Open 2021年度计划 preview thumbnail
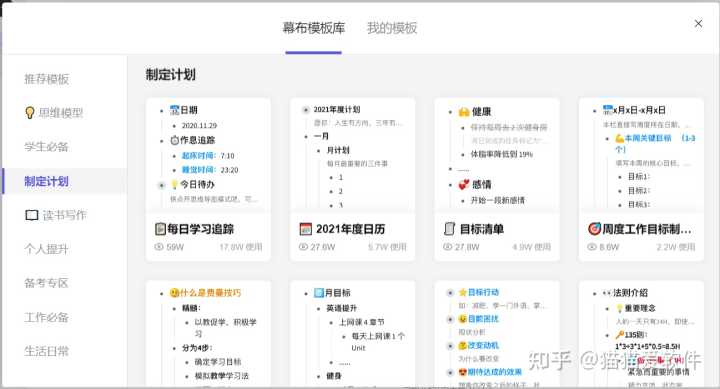Image resolution: width=720 pixels, height=389 pixels. tap(352, 155)
